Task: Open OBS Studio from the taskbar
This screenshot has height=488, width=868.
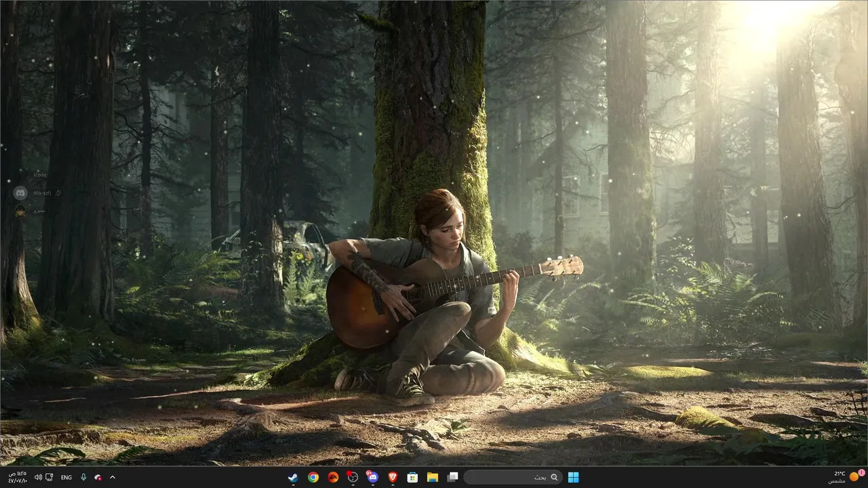Action: [x=353, y=477]
